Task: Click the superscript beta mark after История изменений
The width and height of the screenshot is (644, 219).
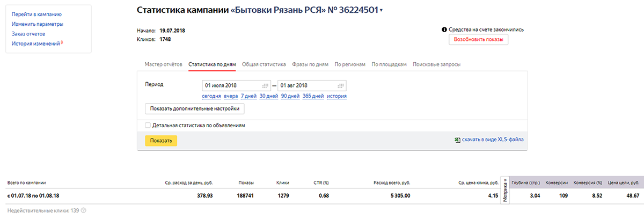Action: pyautogui.click(x=62, y=42)
